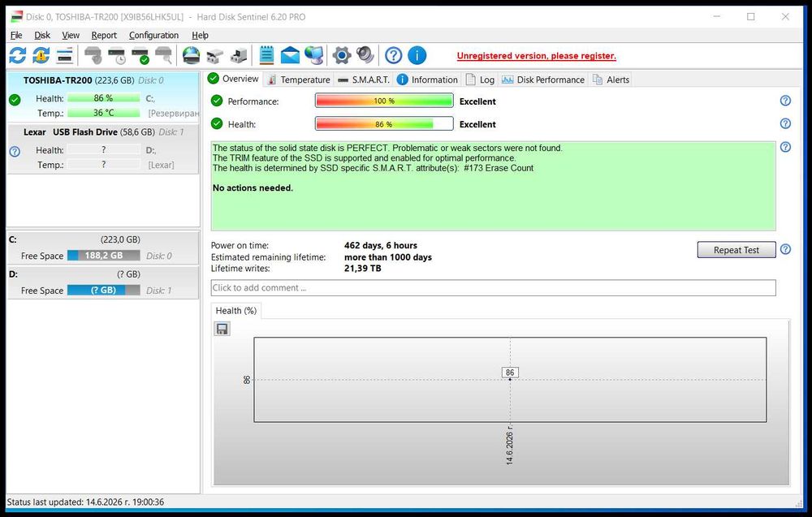Switch to the Overview tab
The image size is (812, 517).
(x=234, y=79)
